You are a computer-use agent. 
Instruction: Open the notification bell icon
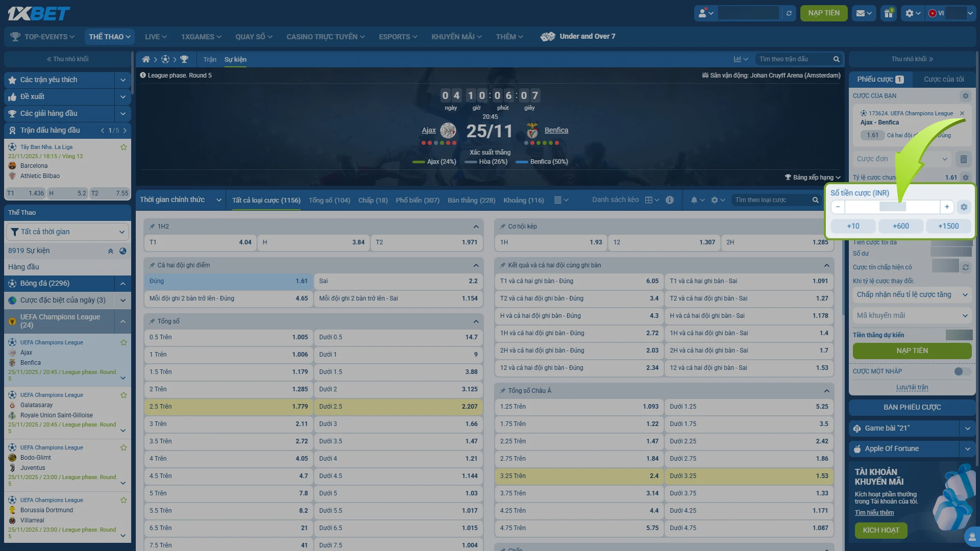[x=697, y=200]
